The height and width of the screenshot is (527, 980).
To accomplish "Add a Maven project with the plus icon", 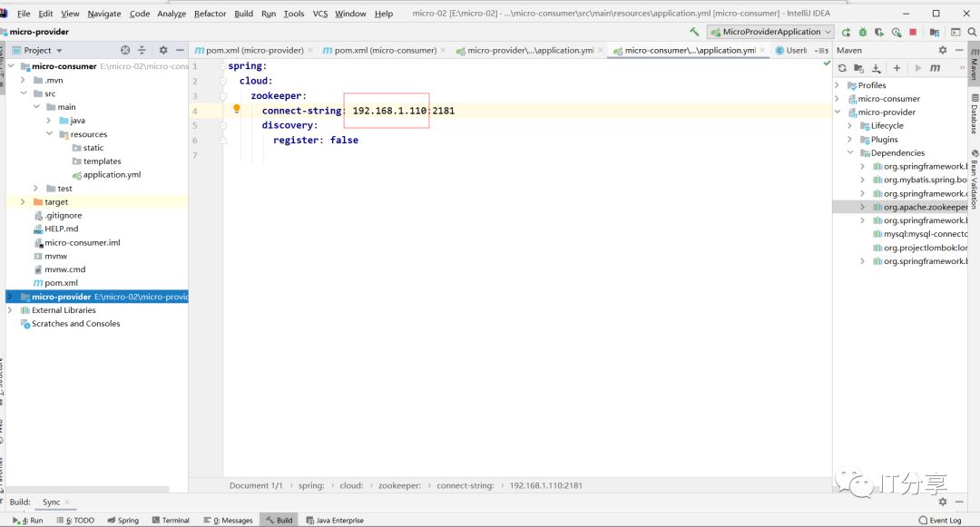I will [x=897, y=68].
